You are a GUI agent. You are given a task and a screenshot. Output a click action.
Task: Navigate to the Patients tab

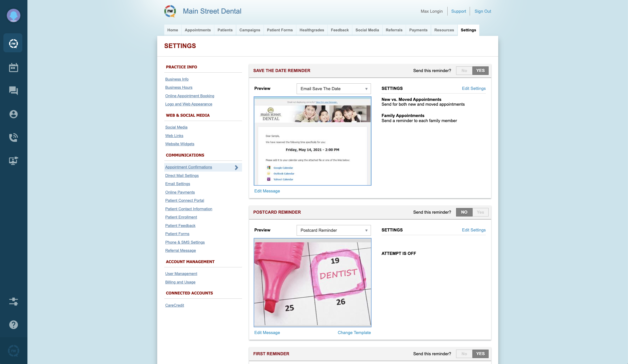click(225, 30)
